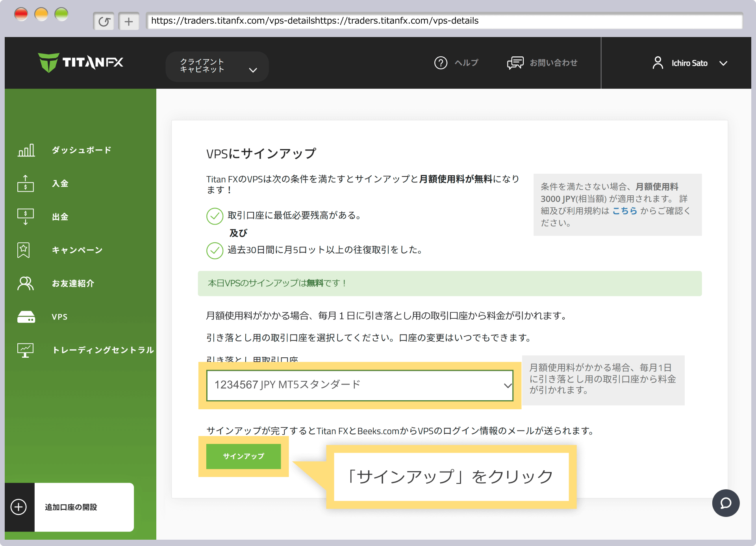Viewport: 756px width, 546px height.
Task: Click the browser URL address bar
Action: click(x=445, y=21)
